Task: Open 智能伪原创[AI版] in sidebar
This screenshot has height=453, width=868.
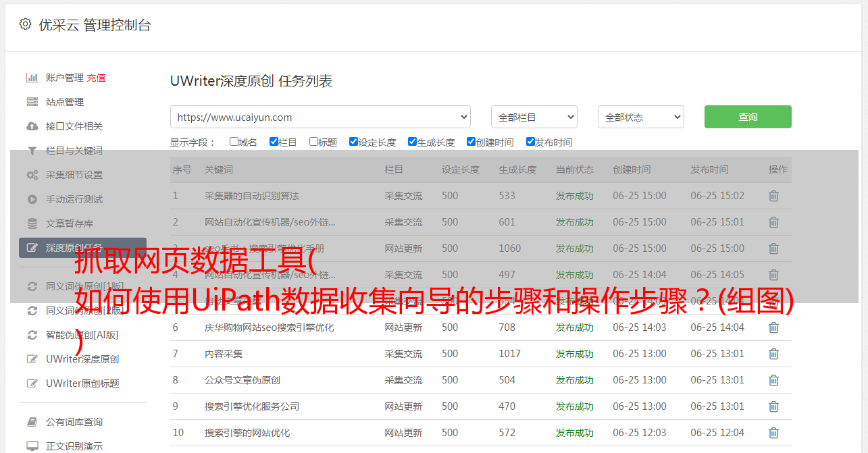Action: point(82,335)
